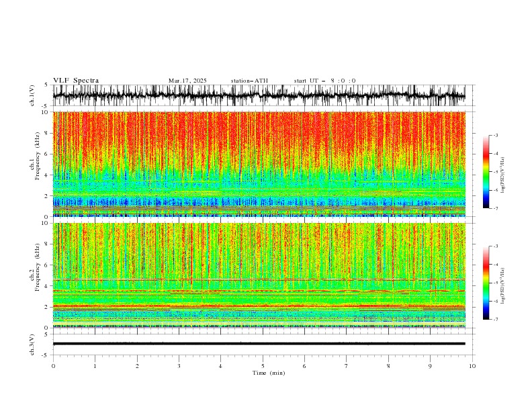Image resolution: width=532 pixels, height=411 pixels.
Task: Click the "-7" tick on the ch.1 colorbar
Action: click(496, 208)
